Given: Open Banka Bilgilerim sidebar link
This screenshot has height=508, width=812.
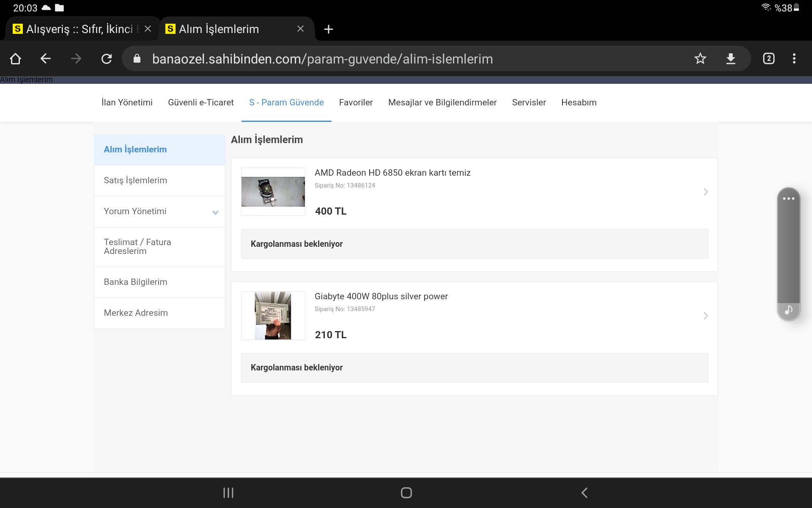Looking at the screenshot, I should (x=135, y=282).
